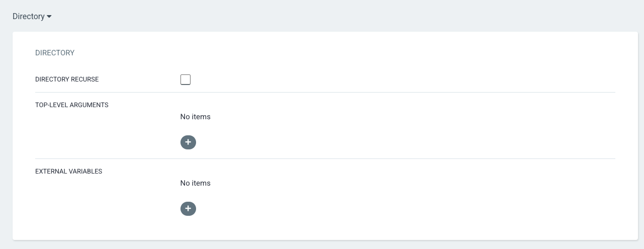Viewport: 644px width, 249px height.
Task: Tick the box beside Directory Recurse
Action: point(186,79)
